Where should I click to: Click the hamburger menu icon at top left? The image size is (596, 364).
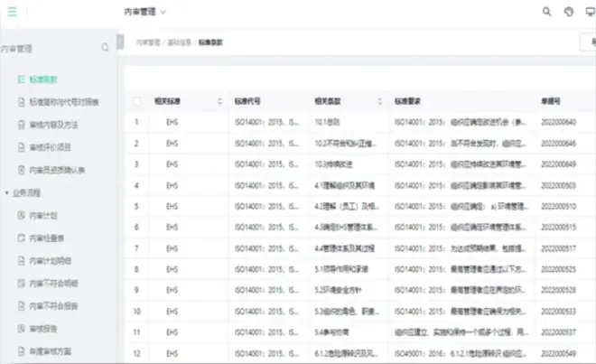[13, 12]
